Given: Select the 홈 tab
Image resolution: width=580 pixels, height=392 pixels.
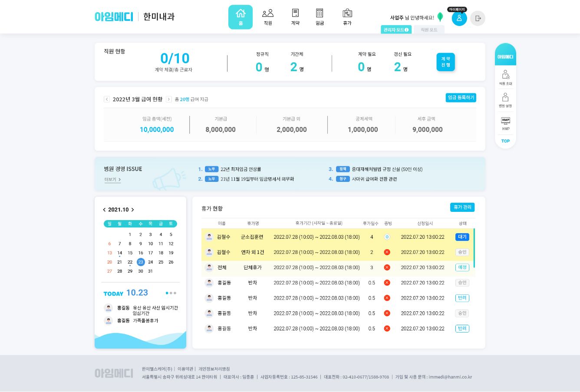Looking at the screenshot, I should (x=241, y=17).
